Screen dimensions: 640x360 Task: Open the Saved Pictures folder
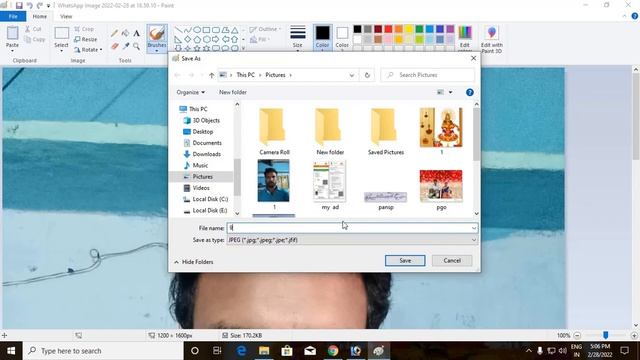(386, 131)
